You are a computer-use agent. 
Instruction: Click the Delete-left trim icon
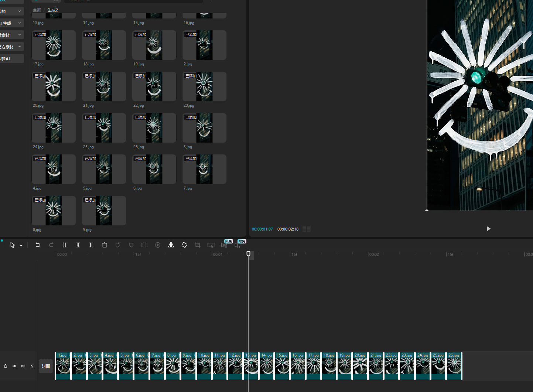(x=78, y=245)
